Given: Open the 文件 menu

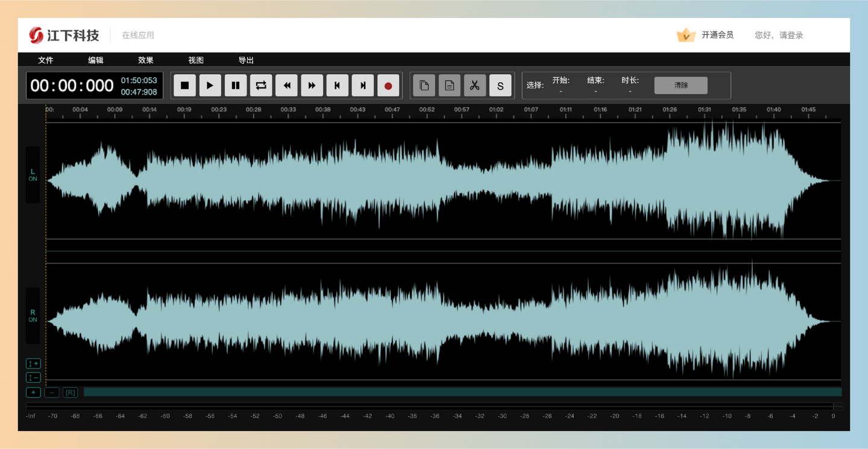Looking at the screenshot, I should (x=45, y=60).
